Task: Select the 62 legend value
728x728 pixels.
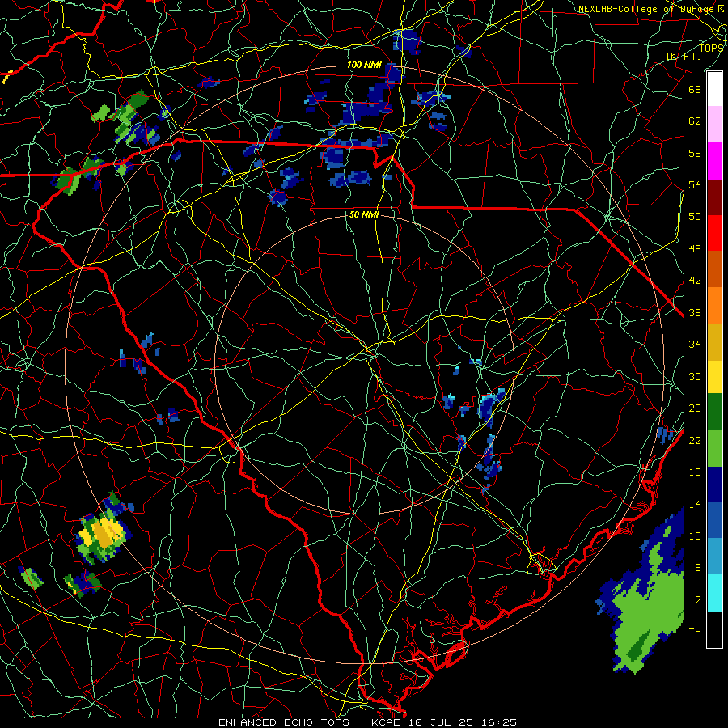Action: tap(695, 121)
